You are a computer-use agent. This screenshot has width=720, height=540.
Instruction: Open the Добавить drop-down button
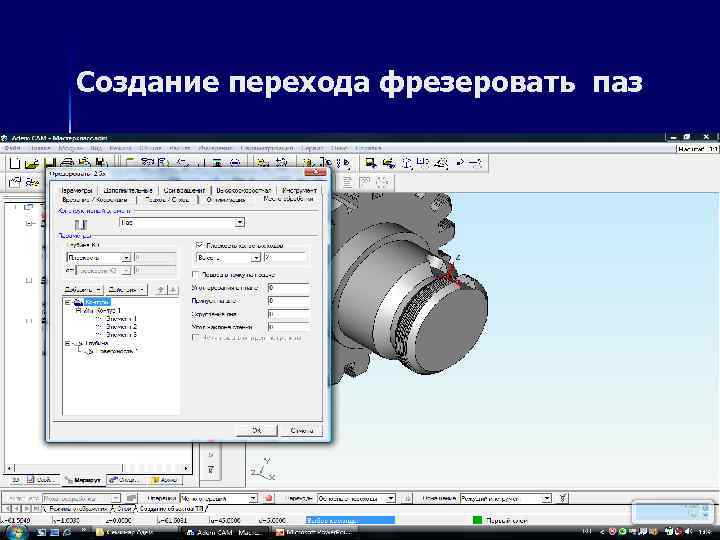tap(83, 290)
